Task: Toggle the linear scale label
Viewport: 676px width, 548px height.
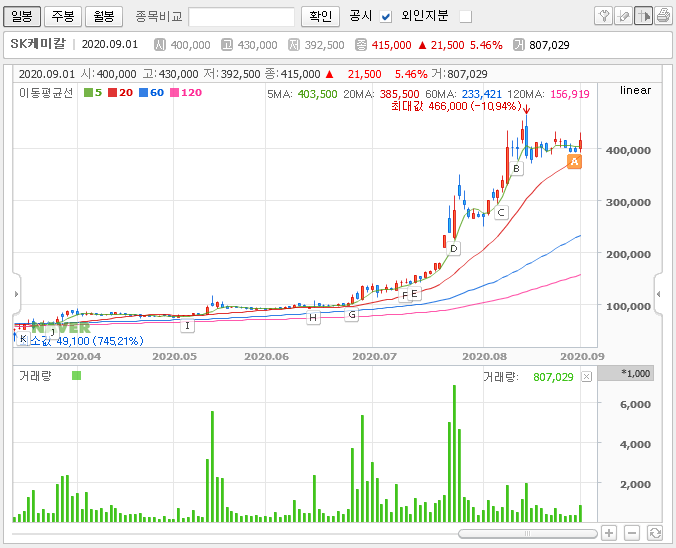Action: coord(635,90)
